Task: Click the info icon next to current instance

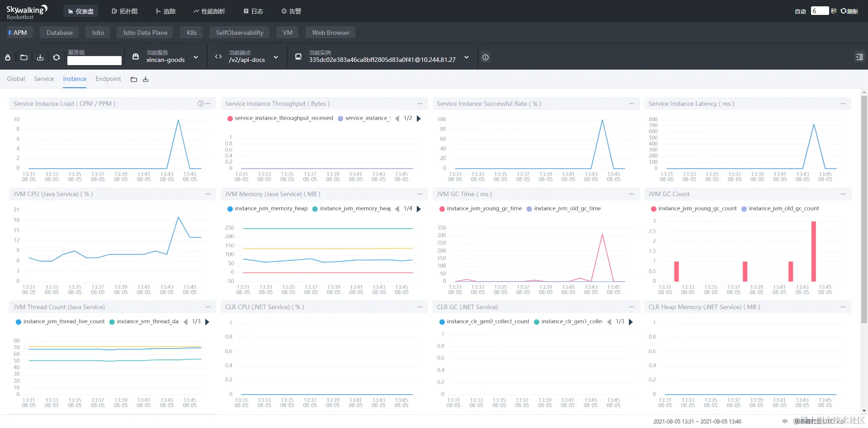Action: pyautogui.click(x=486, y=57)
